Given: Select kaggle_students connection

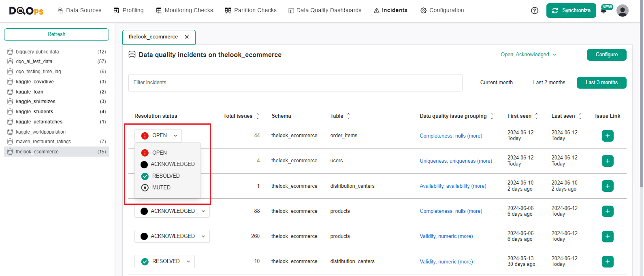Looking at the screenshot, I should click(x=56, y=112).
